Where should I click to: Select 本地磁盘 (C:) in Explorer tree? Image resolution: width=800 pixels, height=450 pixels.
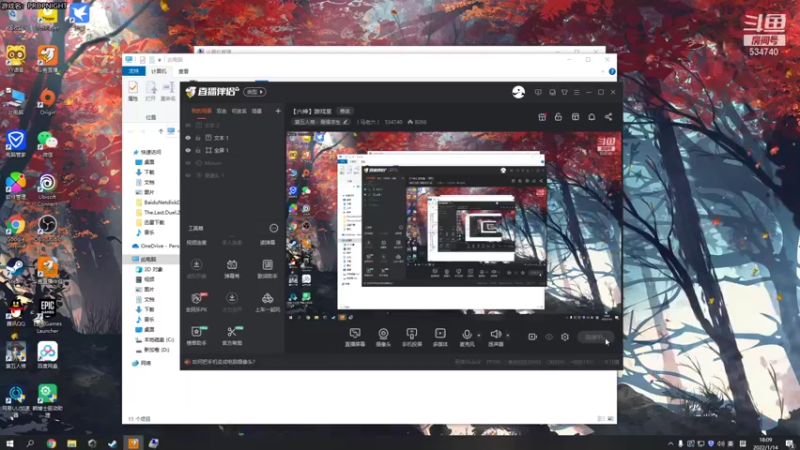(x=155, y=340)
